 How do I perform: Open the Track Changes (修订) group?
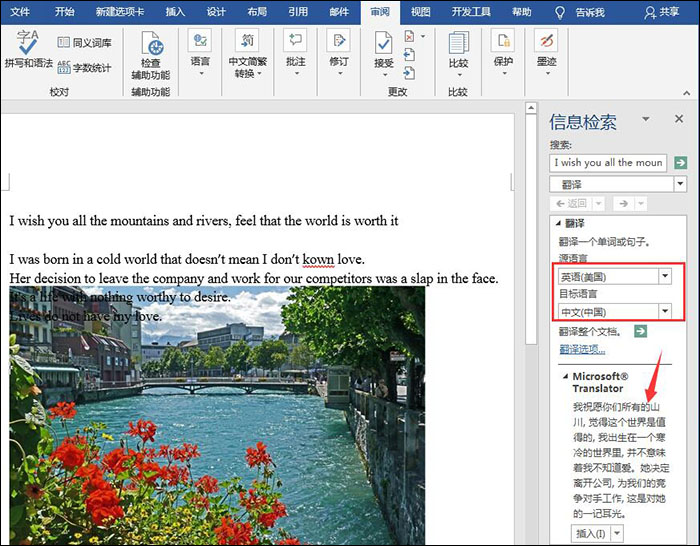339,53
